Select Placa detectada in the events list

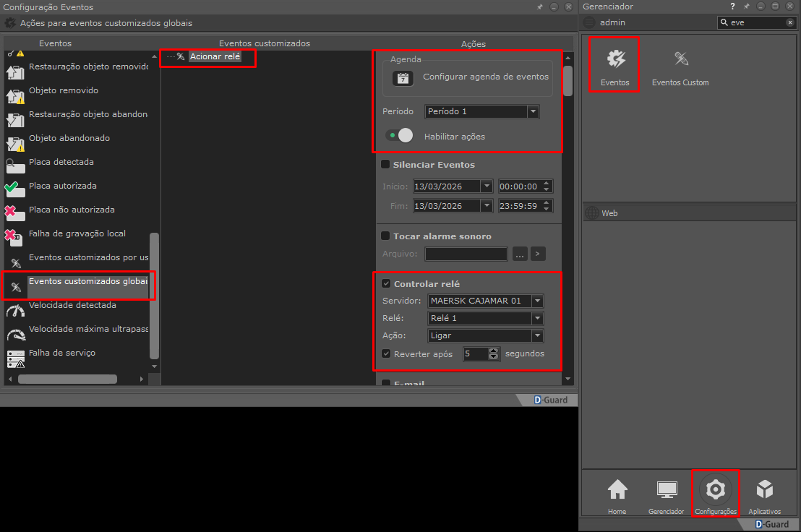(x=61, y=163)
